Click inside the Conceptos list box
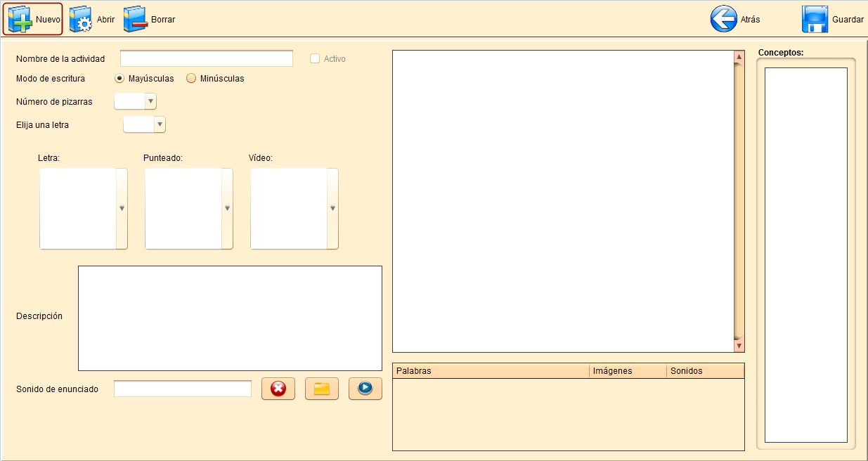Screen dimensions: 868x461 coord(806,255)
